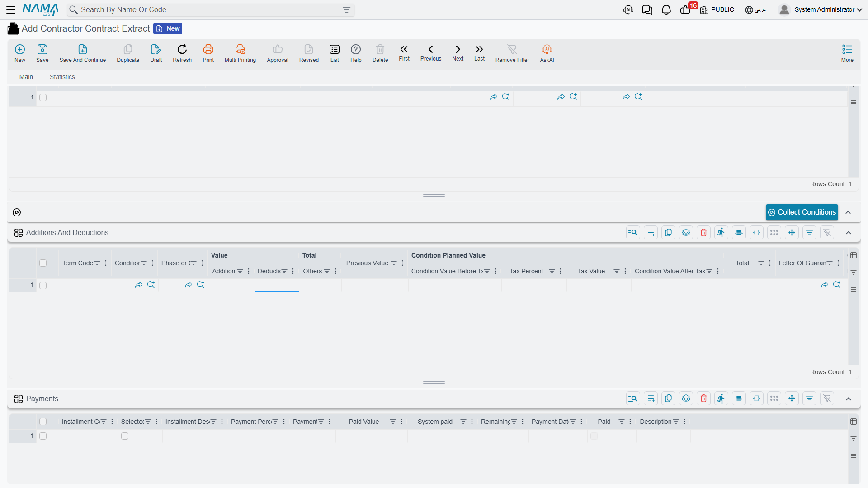Open the Term Code column menu

pos(106,263)
